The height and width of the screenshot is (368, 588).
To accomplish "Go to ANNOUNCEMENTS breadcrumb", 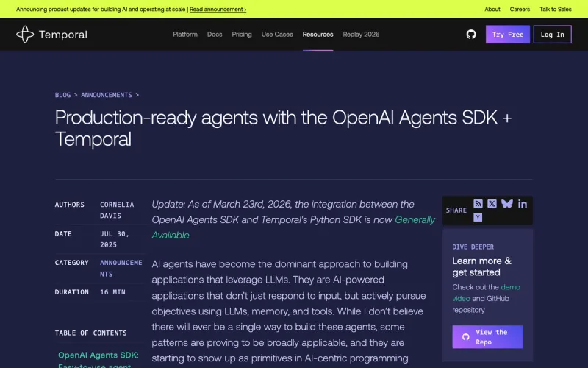I will [x=107, y=95].
